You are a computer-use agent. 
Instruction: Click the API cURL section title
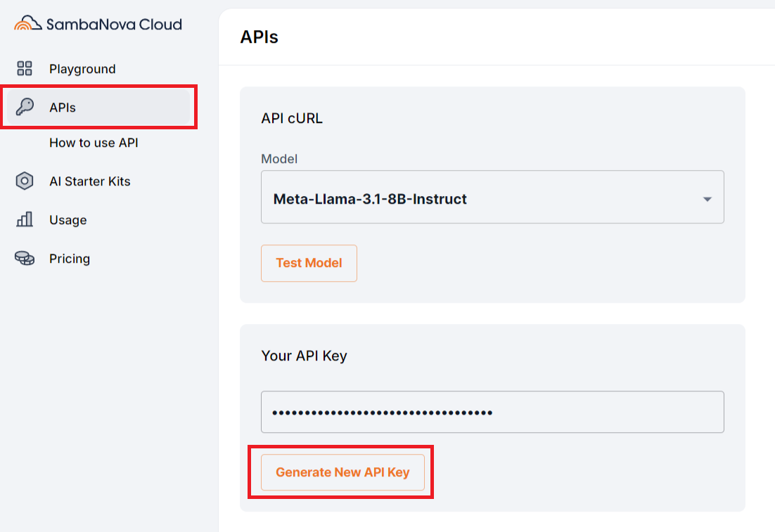pyautogui.click(x=292, y=118)
